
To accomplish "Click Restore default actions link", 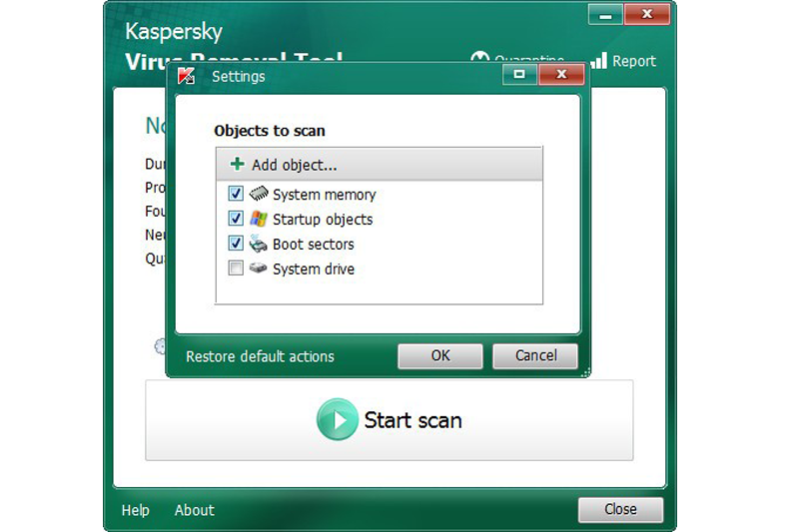I will tap(260, 356).
